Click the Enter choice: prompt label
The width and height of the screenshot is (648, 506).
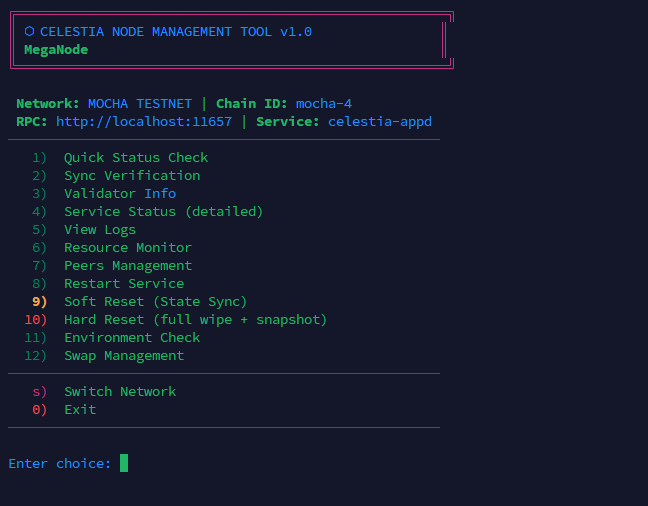coord(60,464)
